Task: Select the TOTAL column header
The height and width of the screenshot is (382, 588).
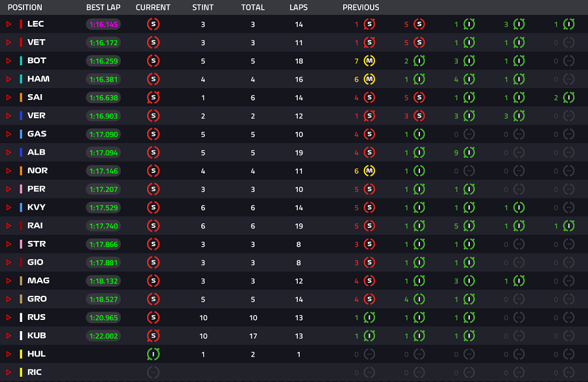Action: pos(253,7)
